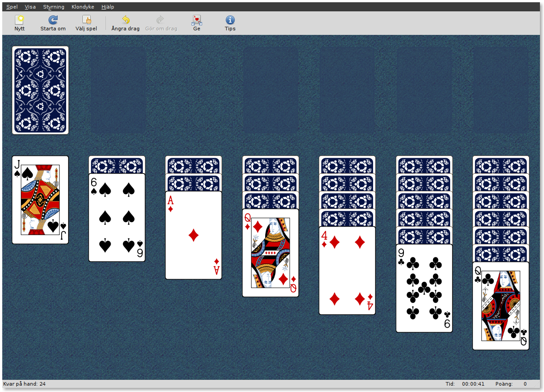Click the Gör om drag redo icon
The height and width of the screenshot is (392, 544).
(160, 20)
